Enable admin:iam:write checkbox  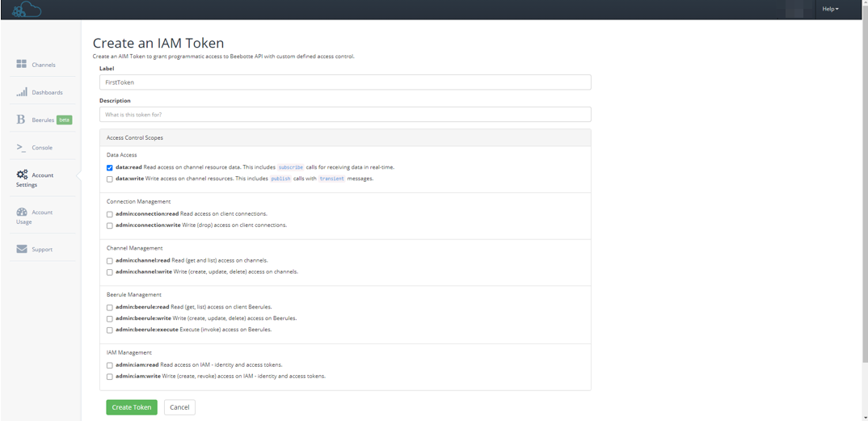(x=110, y=377)
